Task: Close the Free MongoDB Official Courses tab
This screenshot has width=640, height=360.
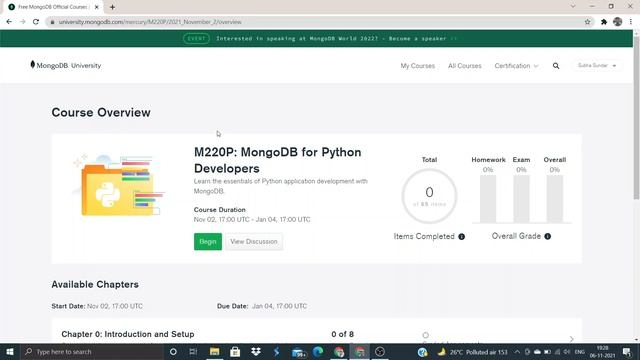Action: pyautogui.click(x=97, y=7)
